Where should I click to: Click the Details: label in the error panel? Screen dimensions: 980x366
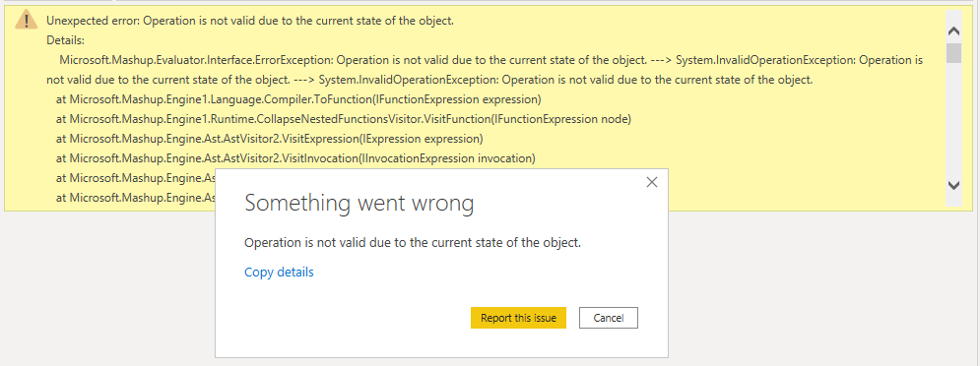pyautogui.click(x=65, y=40)
